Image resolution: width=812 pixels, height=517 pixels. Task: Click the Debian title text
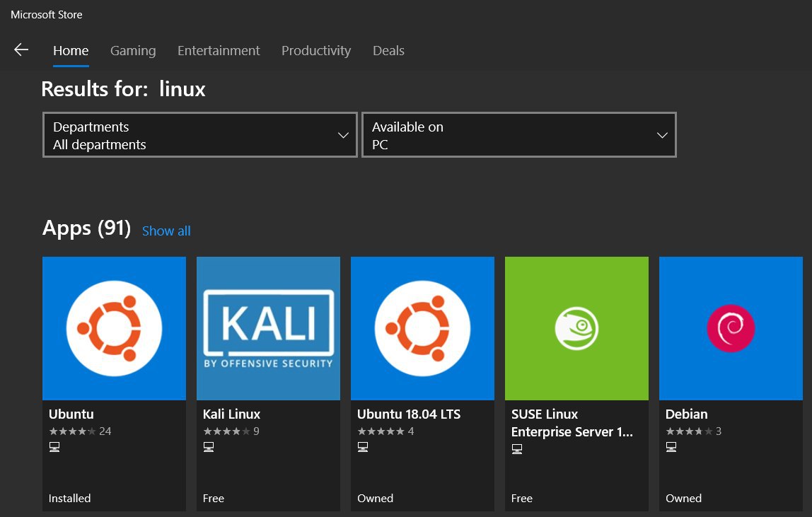pyautogui.click(x=686, y=414)
